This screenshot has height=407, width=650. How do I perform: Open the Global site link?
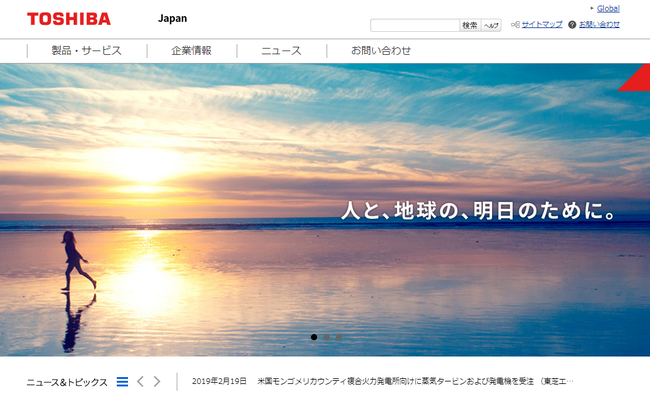pyautogui.click(x=608, y=8)
